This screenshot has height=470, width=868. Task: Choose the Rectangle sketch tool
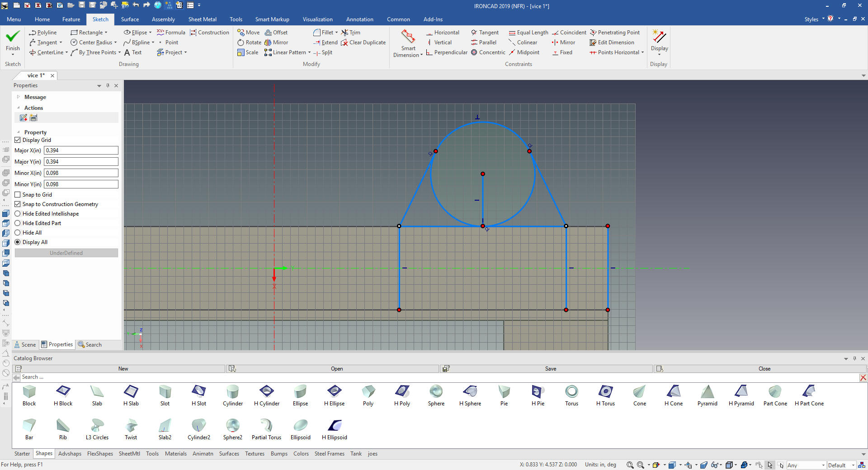point(86,33)
